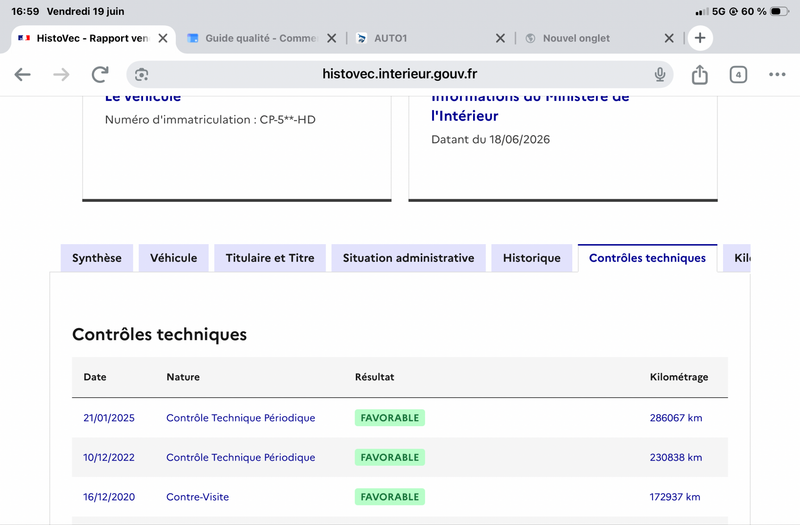800x525 pixels.
Task: Click Contrôle Technique Périodique in the 21/01/2025 row
Action: (241, 418)
